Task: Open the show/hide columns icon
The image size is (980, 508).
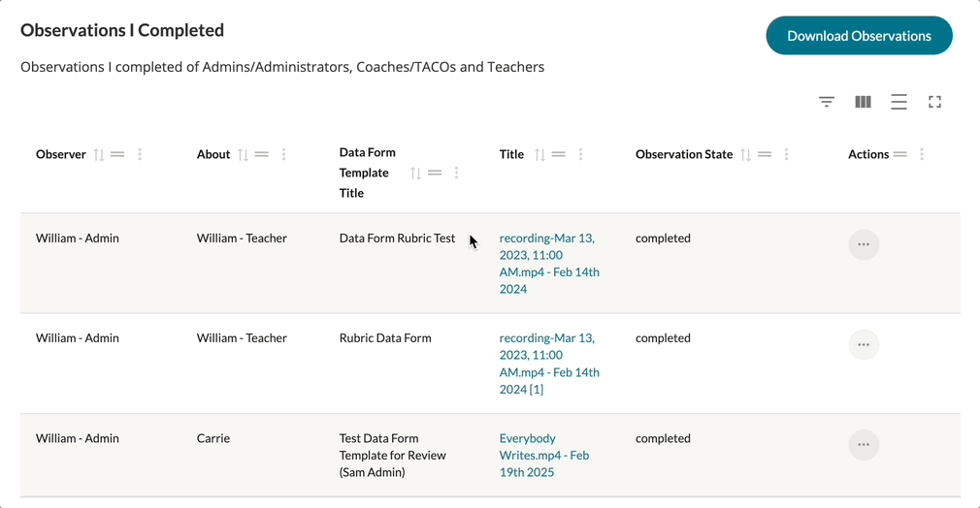Action: pyautogui.click(x=863, y=102)
